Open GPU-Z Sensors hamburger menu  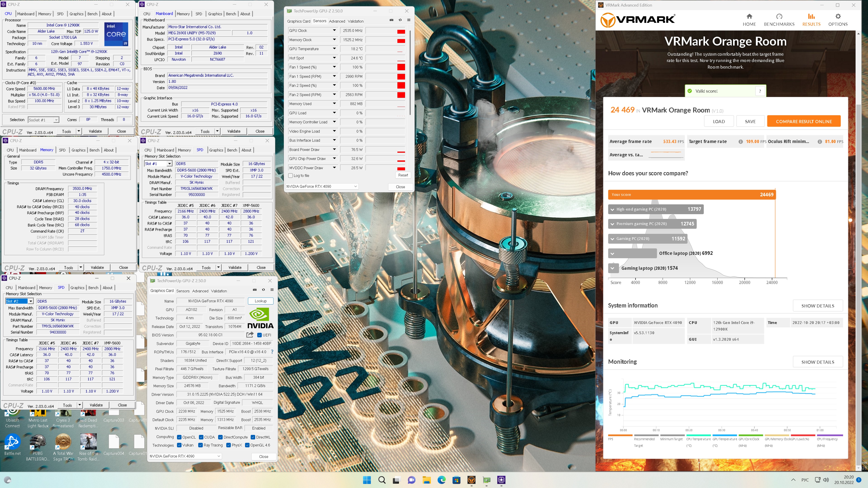click(409, 20)
